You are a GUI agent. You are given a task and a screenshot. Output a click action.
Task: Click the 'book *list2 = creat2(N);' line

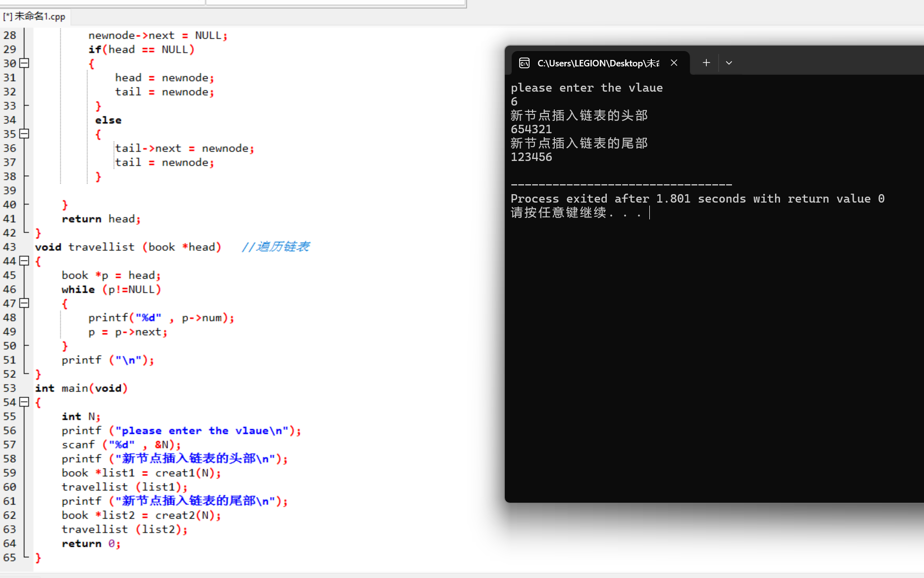(x=141, y=516)
